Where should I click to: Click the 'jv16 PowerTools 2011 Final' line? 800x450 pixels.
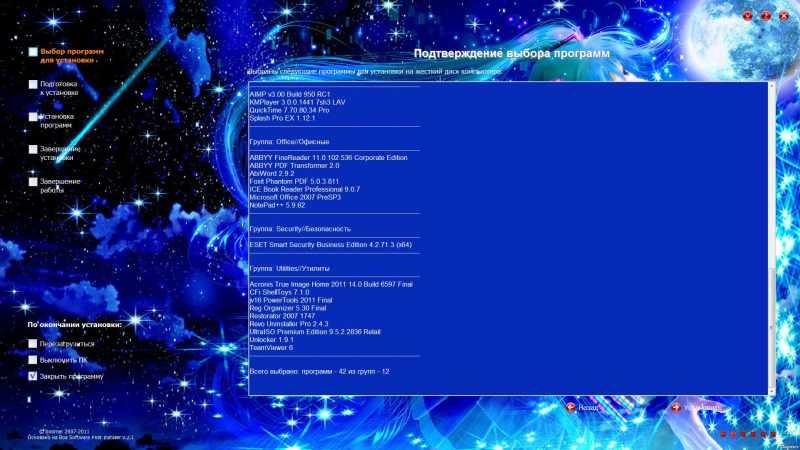tap(291, 300)
